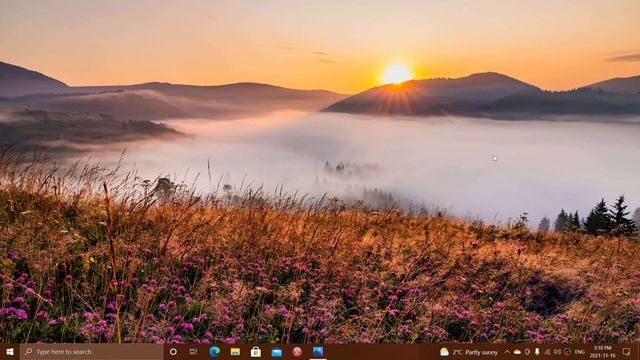Click the round red-marked tray icon
Image resolution: width=640 pixels, height=360 pixels.
coord(567,352)
